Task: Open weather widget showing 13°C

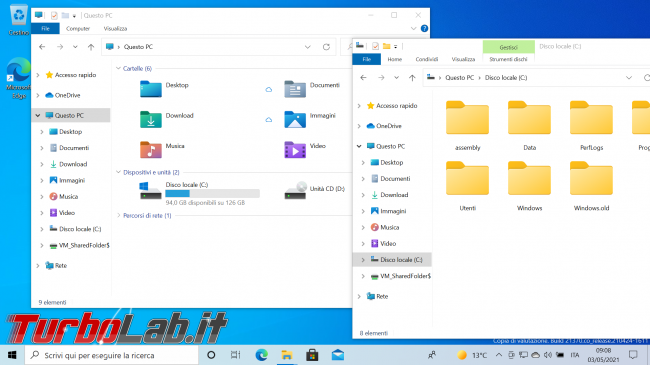Action: pyautogui.click(x=472, y=355)
